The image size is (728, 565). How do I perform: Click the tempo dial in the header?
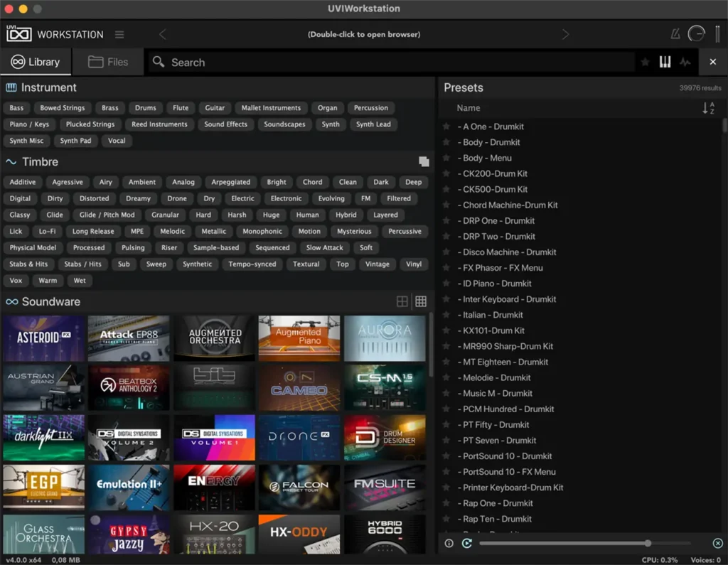697,33
